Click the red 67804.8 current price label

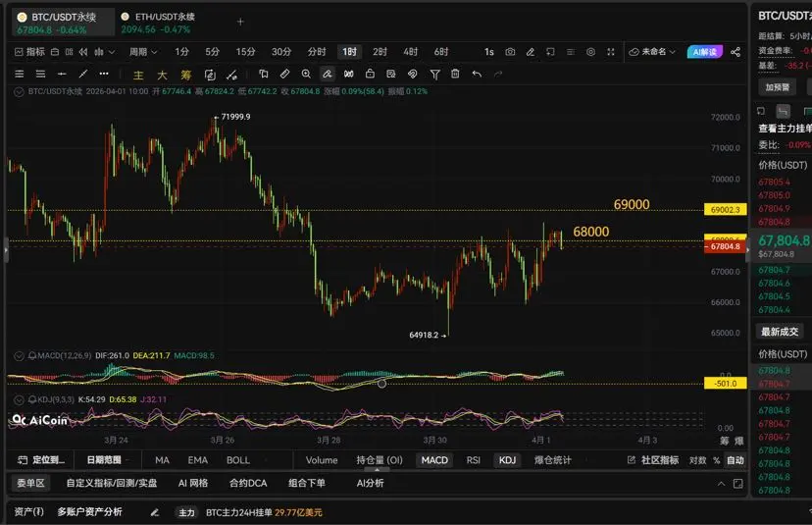725,246
